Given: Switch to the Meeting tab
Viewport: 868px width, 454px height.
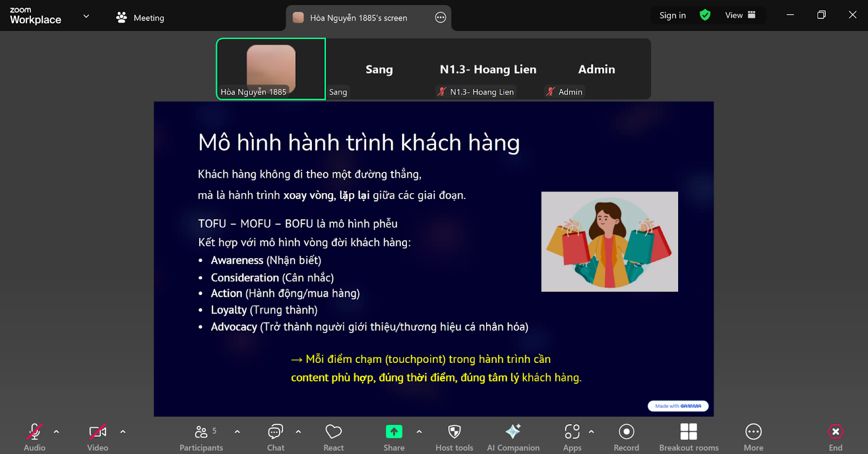Looking at the screenshot, I should tap(140, 18).
